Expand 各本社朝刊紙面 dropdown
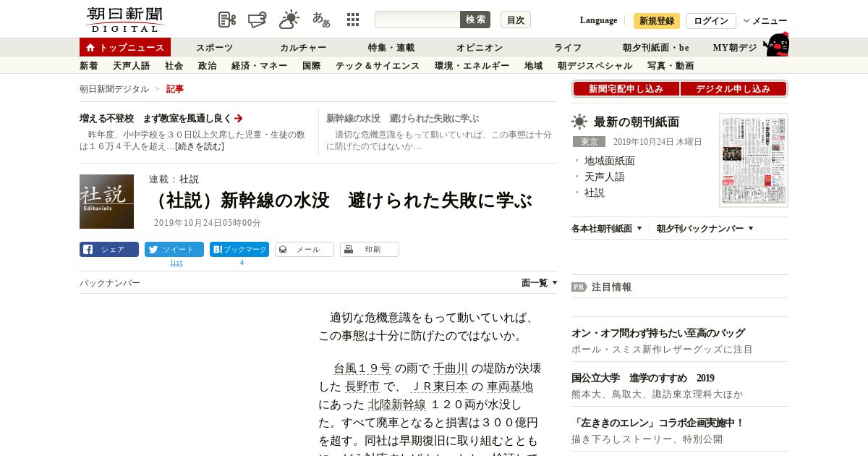 tap(607, 229)
